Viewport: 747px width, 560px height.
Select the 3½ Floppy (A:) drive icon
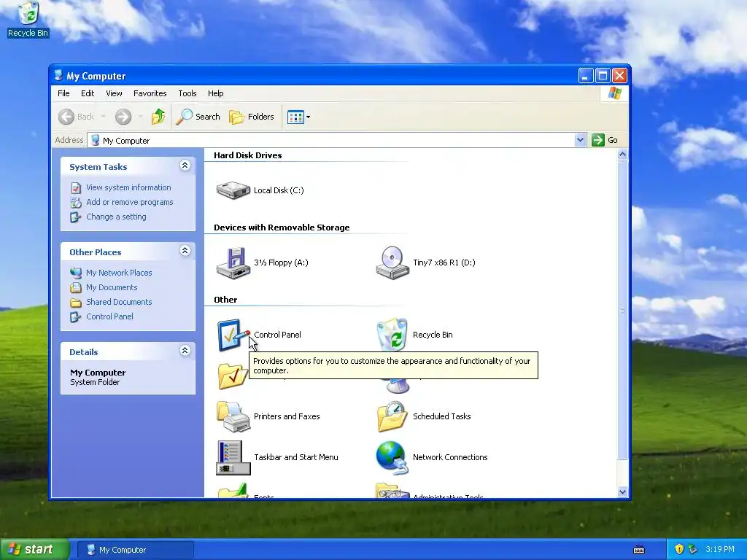tap(233, 262)
